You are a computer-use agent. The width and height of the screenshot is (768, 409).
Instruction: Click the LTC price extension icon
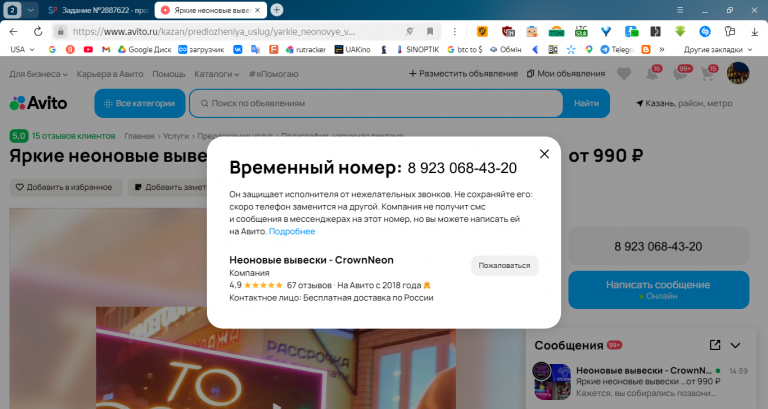[581, 31]
